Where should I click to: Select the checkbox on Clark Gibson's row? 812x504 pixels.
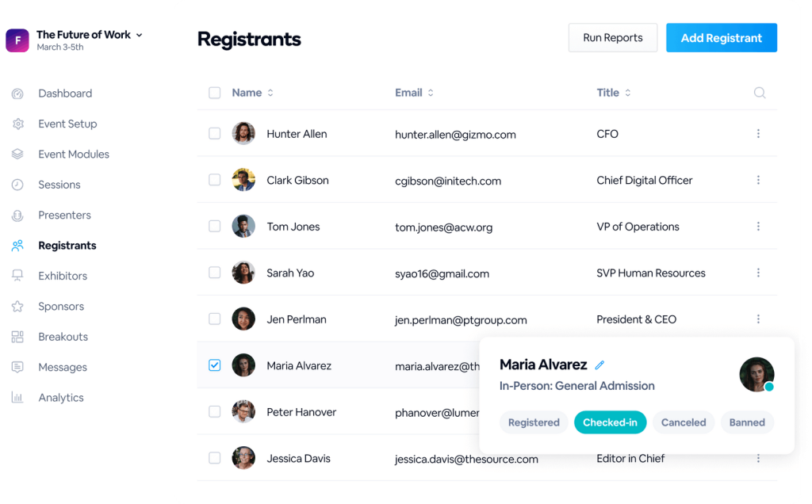(214, 180)
